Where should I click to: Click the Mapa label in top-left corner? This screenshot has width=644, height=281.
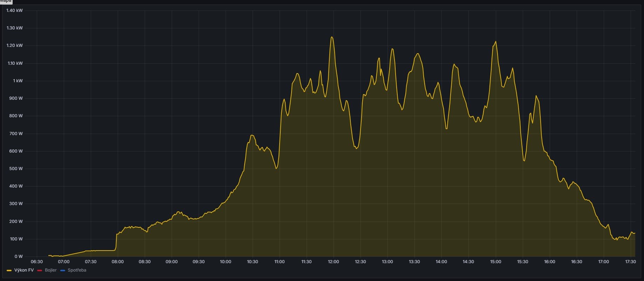6,1
